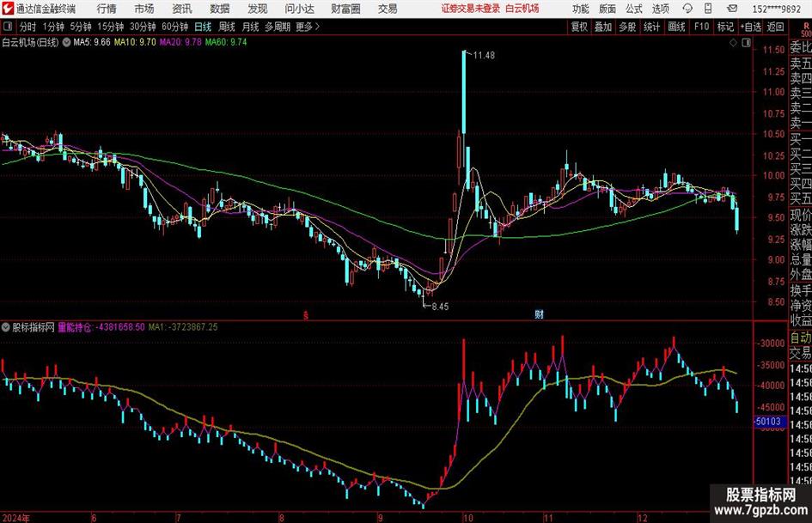Collapse the 白云机场 main chart indicator icon
The image size is (812, 523).
click(x=67, y=41)
